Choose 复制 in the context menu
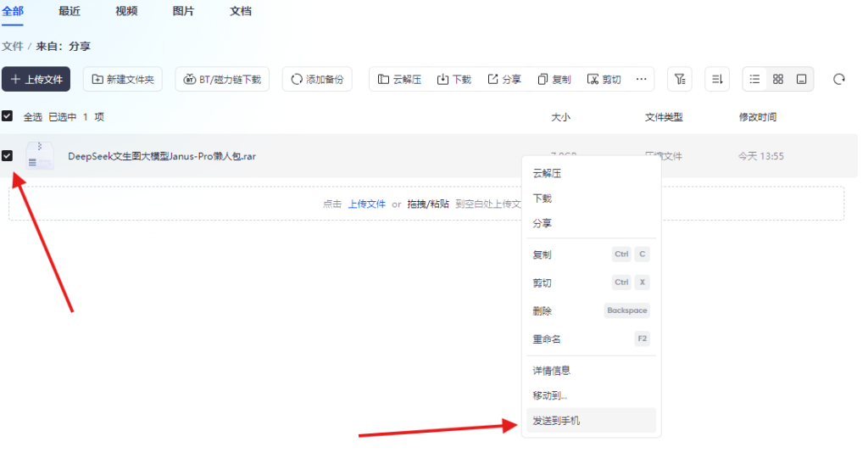The width and height of the screenshot is (868, 453). click(591, 254)
